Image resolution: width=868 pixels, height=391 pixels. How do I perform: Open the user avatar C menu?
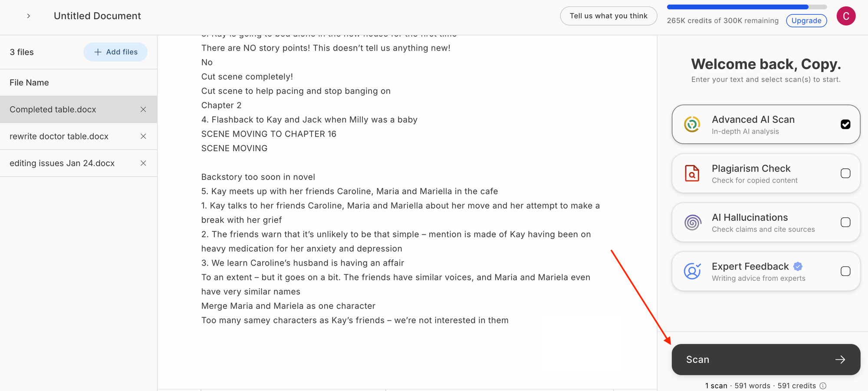846,16
